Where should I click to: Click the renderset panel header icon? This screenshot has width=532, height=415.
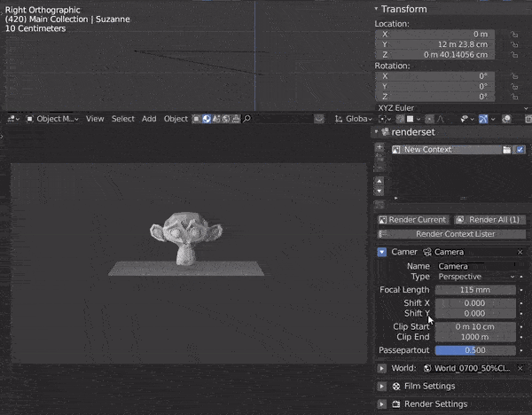pyautogui.click(x=385, y=132)
